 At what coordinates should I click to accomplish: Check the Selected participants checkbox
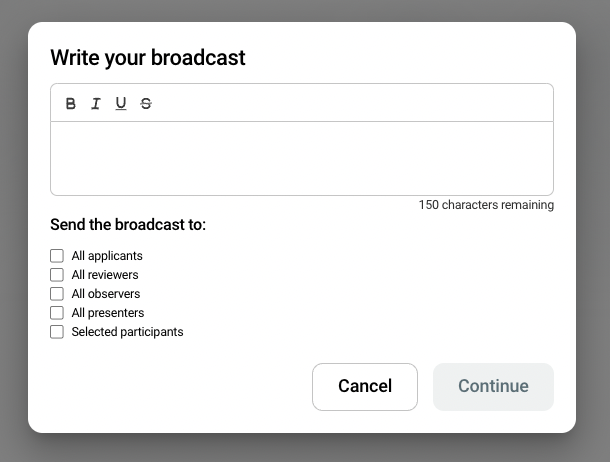57,332
